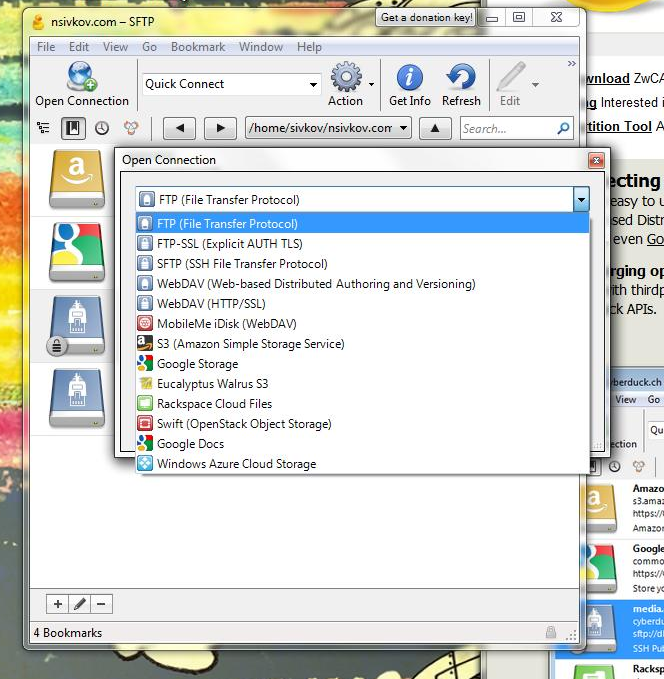Click the Edit pencil toolbar icon
Screen dimensions: 664x679
point(511,77)
